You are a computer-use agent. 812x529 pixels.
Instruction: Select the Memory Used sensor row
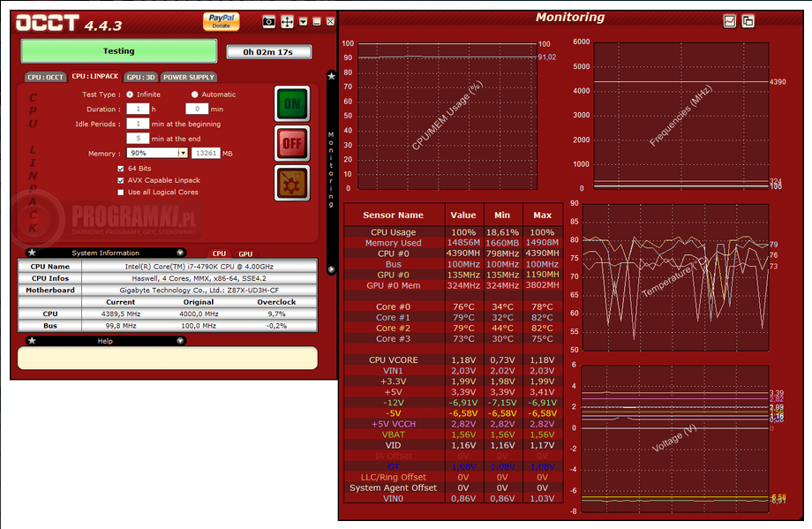pyautogui.click(x=453, y=243)
